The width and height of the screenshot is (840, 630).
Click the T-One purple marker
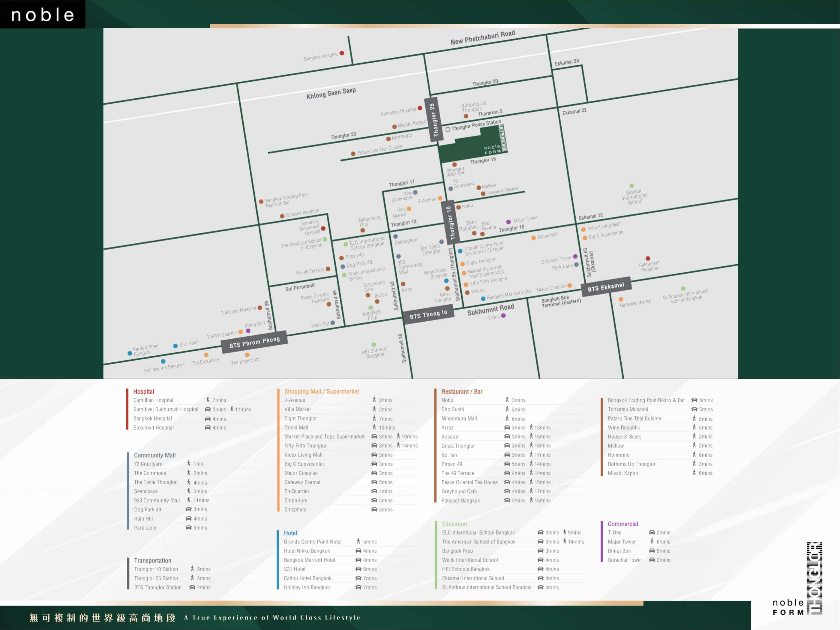[x=503, y=316]
